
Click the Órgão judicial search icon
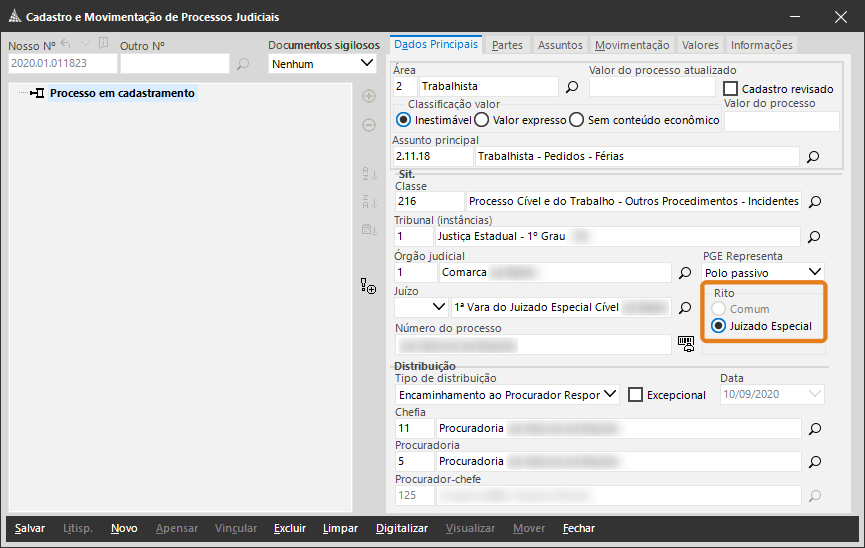(x=686, y=272)
